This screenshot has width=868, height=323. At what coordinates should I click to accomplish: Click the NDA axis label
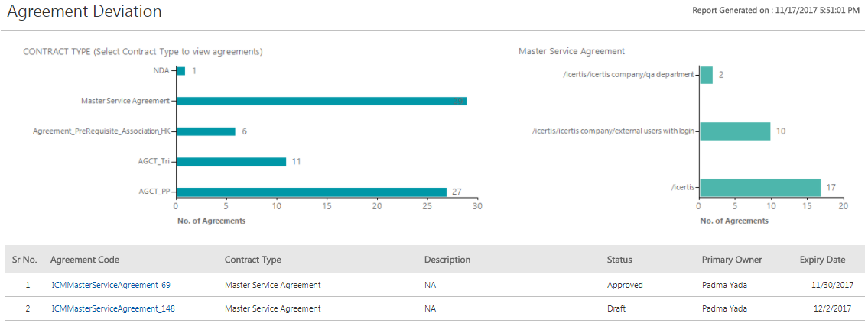[x=161, y=71]
